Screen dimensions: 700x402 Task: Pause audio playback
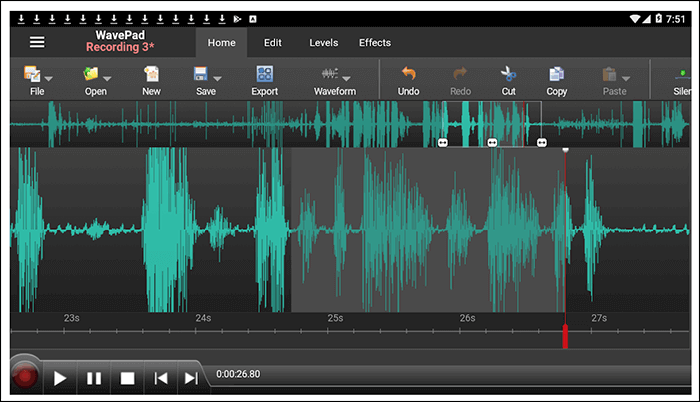click(x=94, y=378)
